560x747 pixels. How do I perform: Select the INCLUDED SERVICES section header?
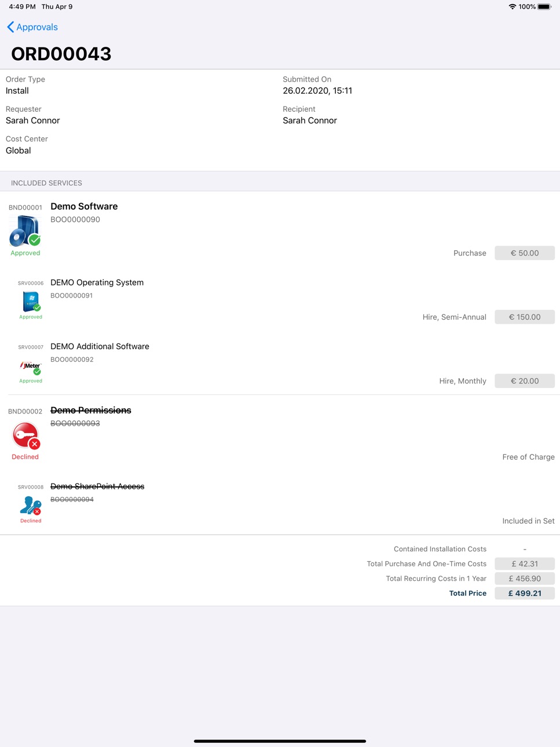46,183
